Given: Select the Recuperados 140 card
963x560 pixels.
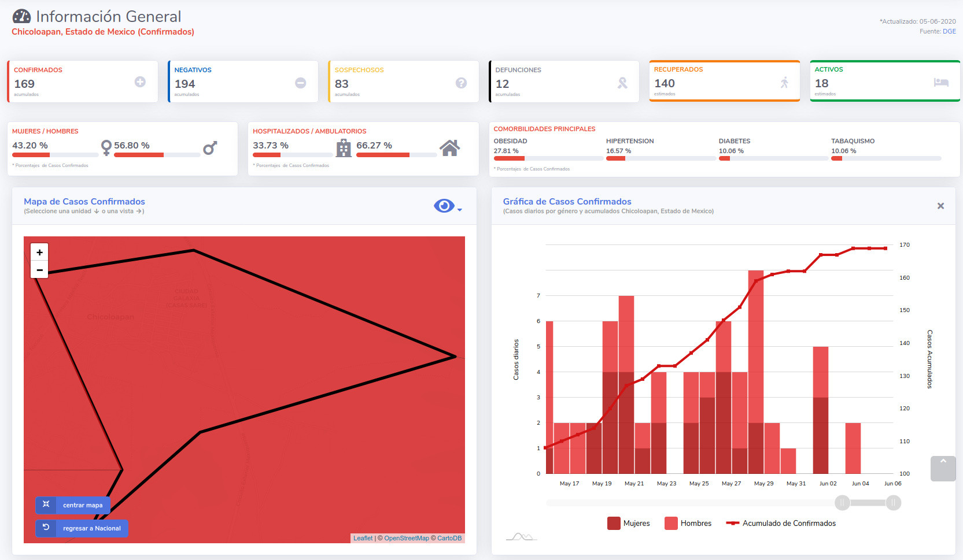Looking at the screenshot, I should [x=725, y=81].
